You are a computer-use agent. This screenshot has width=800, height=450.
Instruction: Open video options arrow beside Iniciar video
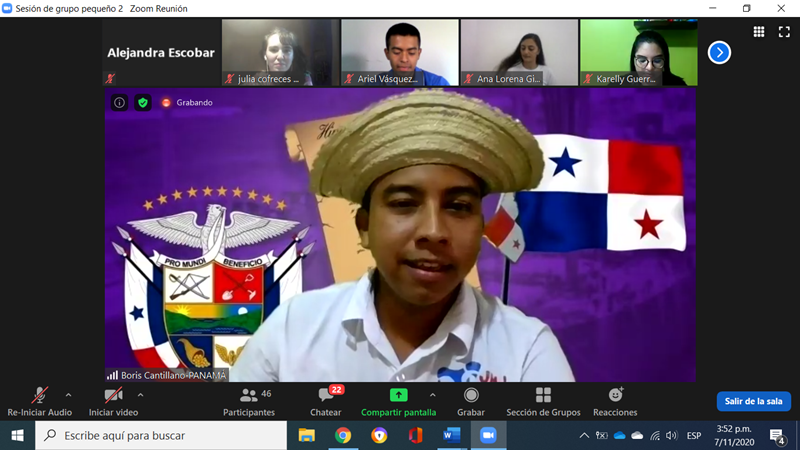[x=140, y=395]
